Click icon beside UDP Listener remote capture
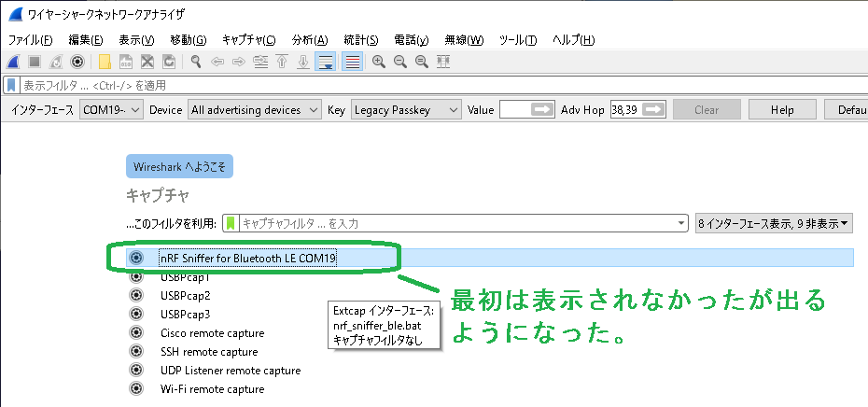 (135, 370)
